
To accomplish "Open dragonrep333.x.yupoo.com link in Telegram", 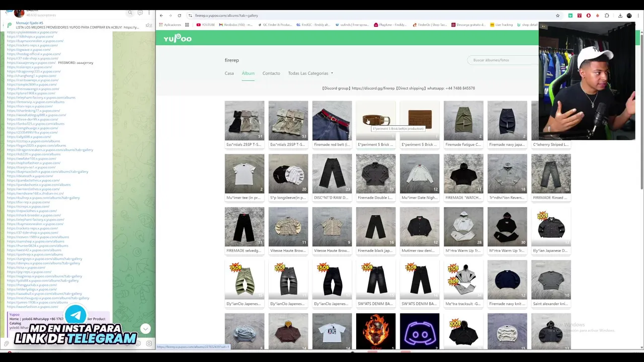I will coord(33,71).
